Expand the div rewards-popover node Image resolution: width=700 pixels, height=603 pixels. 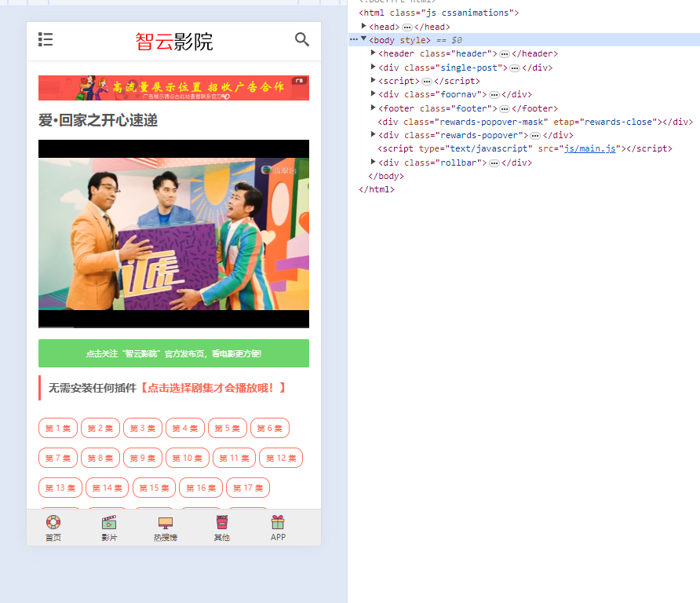[x=374, y=134]
